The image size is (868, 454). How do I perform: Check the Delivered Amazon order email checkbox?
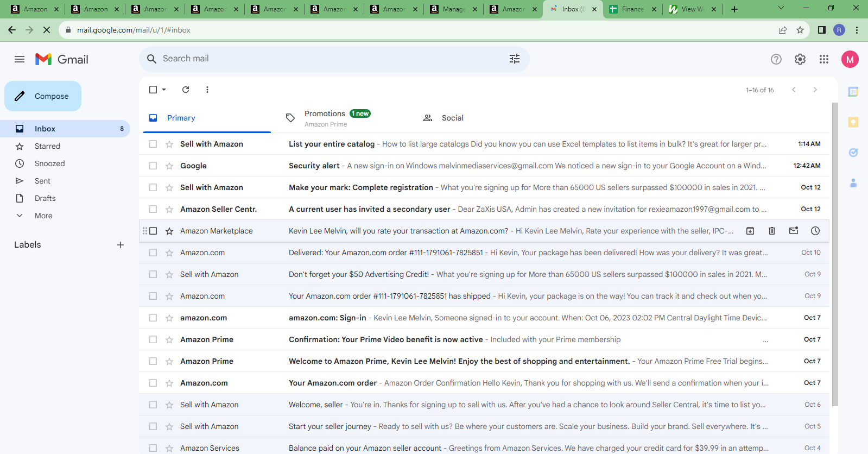[x=153, y=253]
